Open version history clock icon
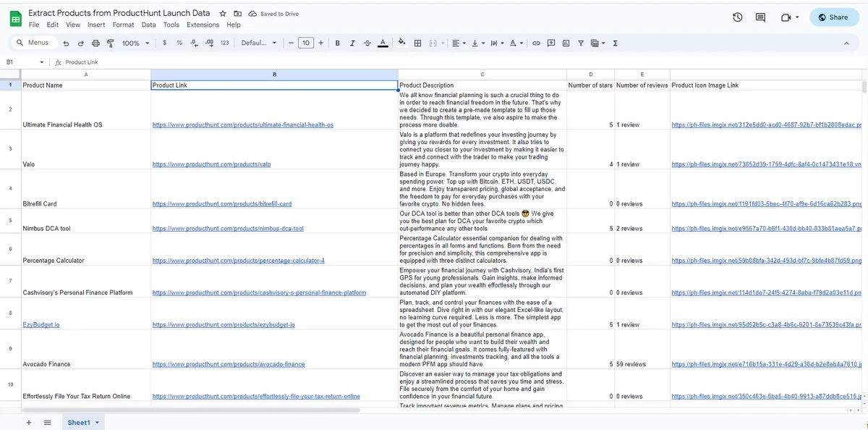The height and width of the screenshot is (430, 868). click(x=737, y=17)
